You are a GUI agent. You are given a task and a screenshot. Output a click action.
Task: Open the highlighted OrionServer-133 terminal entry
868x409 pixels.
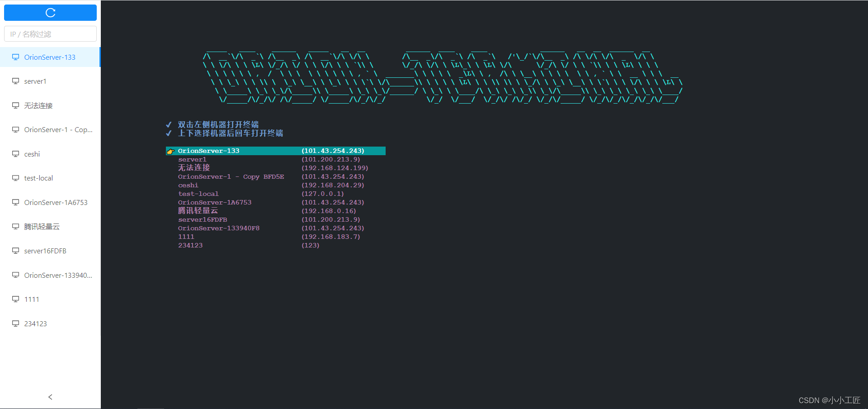[x=209, y=151]
